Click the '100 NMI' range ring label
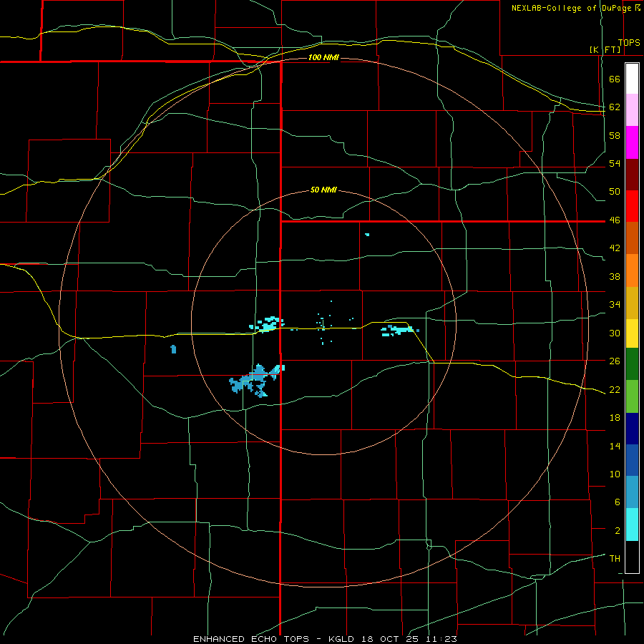 click(x=323, y=57)
